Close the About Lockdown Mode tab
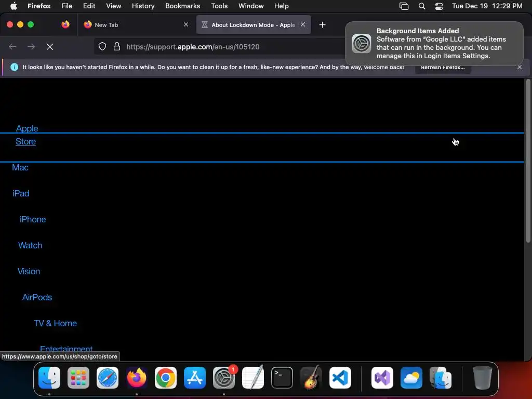 [x=303, y=24]
